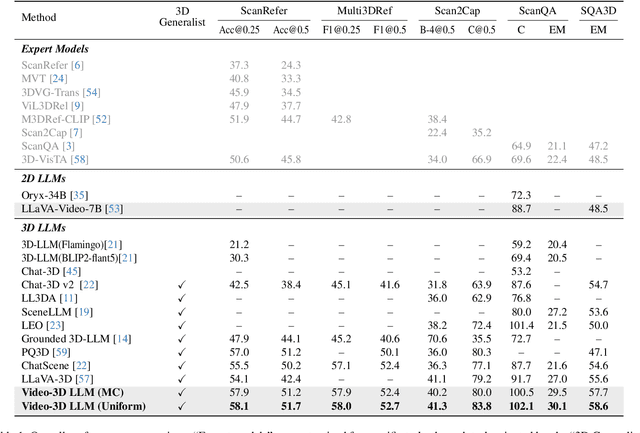Open citation [24] next to MVT

[58, 77]
